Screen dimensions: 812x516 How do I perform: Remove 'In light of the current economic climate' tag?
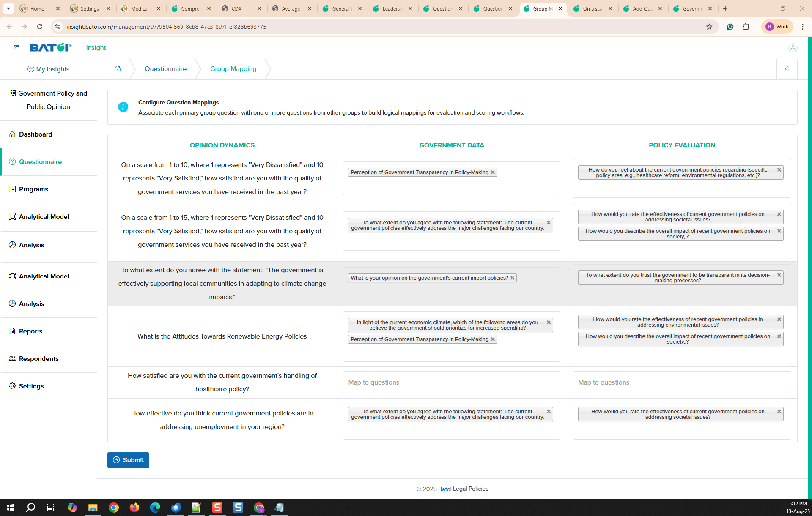pos(549,322)
